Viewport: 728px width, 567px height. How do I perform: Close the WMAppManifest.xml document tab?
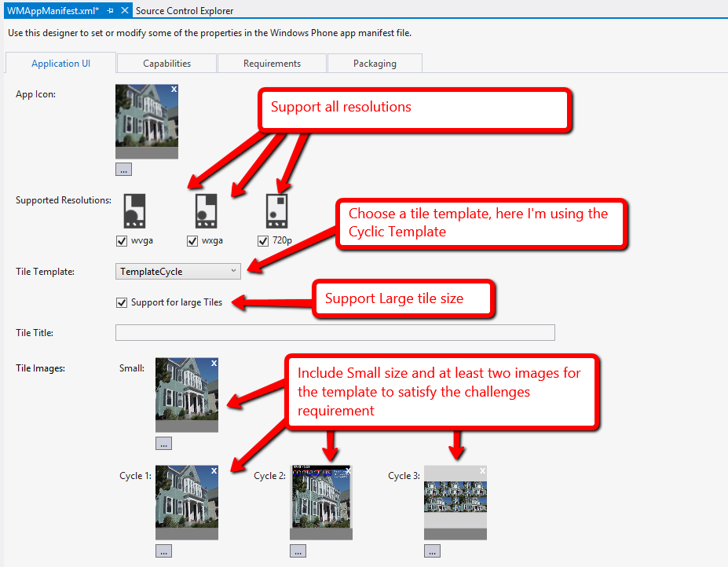pyautogui.click(x=125, y=11)
